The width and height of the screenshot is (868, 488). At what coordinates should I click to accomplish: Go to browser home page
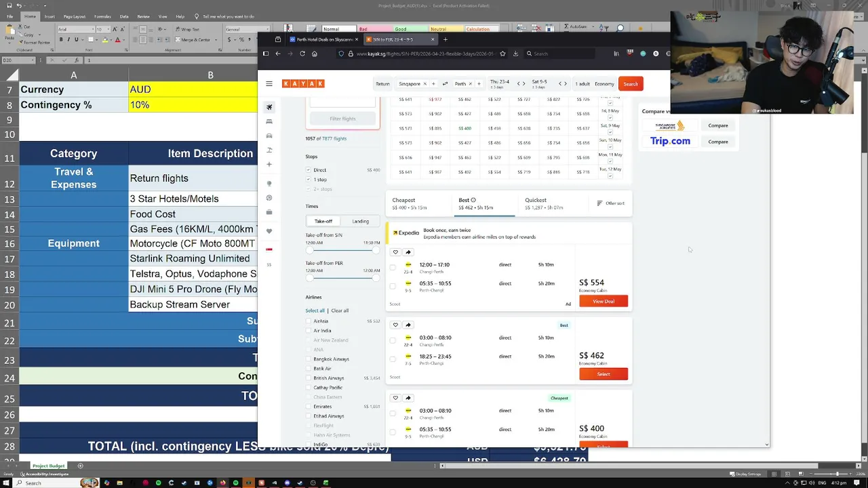(314, 54)
